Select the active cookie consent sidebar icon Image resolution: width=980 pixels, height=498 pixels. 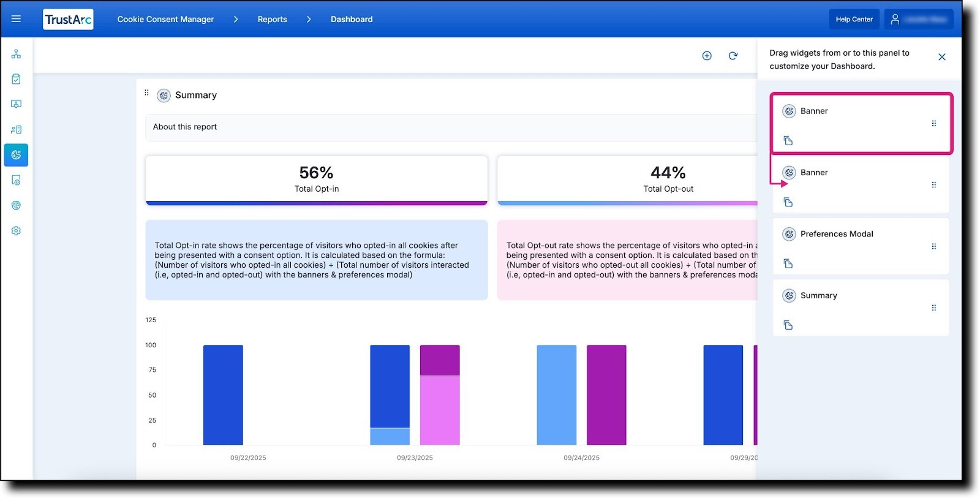(16, 155)
